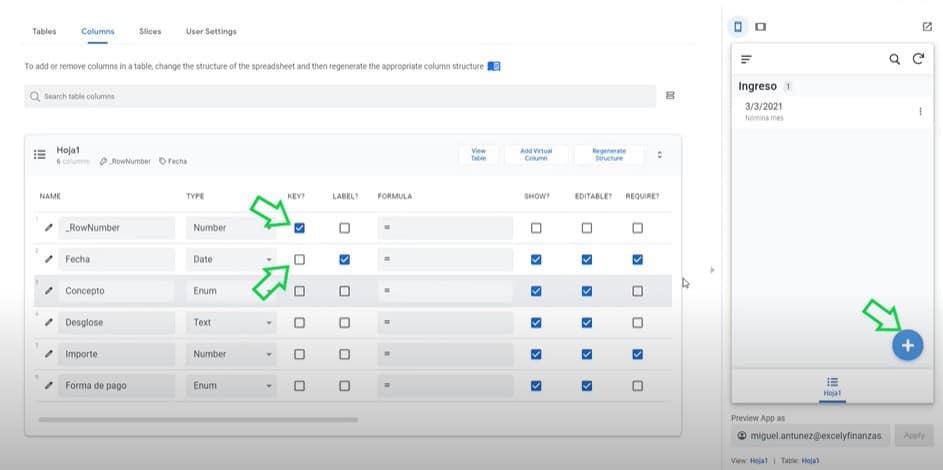Collapse the Hoja1 table with expander arrows
Screen dimensions: 943x470
point(659,154)
